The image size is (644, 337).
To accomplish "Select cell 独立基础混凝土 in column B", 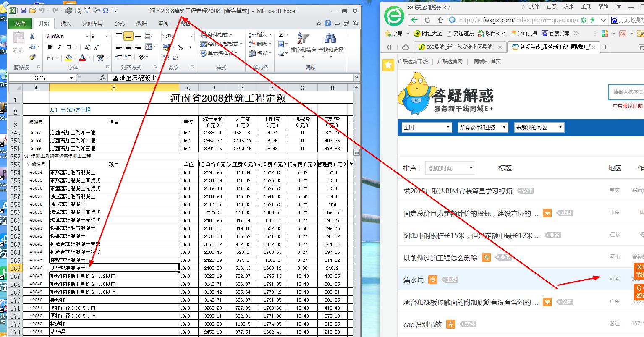I will point(114,204).
